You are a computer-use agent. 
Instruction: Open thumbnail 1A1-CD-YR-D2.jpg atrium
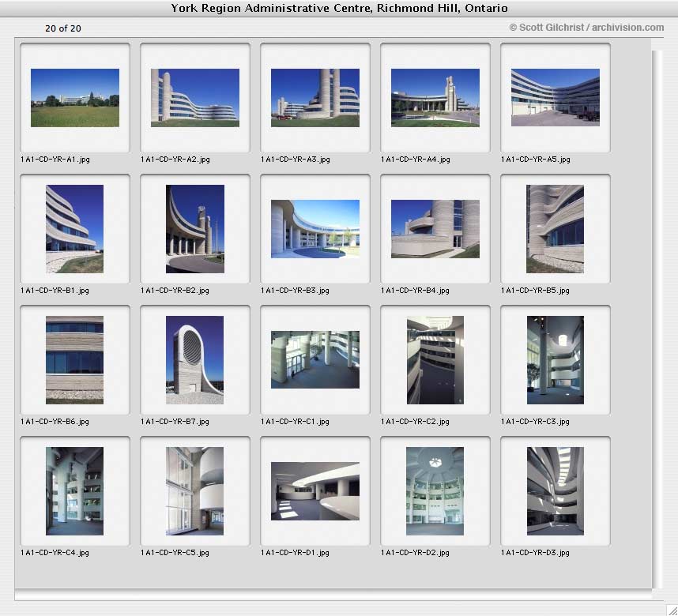pos(435,491)
